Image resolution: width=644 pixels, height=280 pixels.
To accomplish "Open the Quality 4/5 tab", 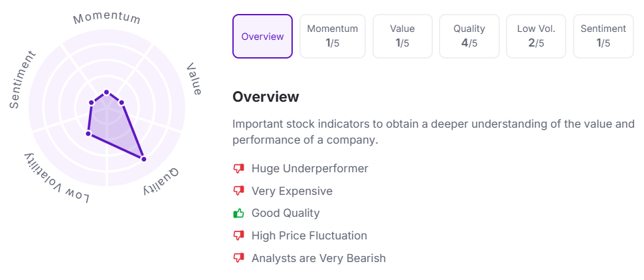I will pos(469,37).
